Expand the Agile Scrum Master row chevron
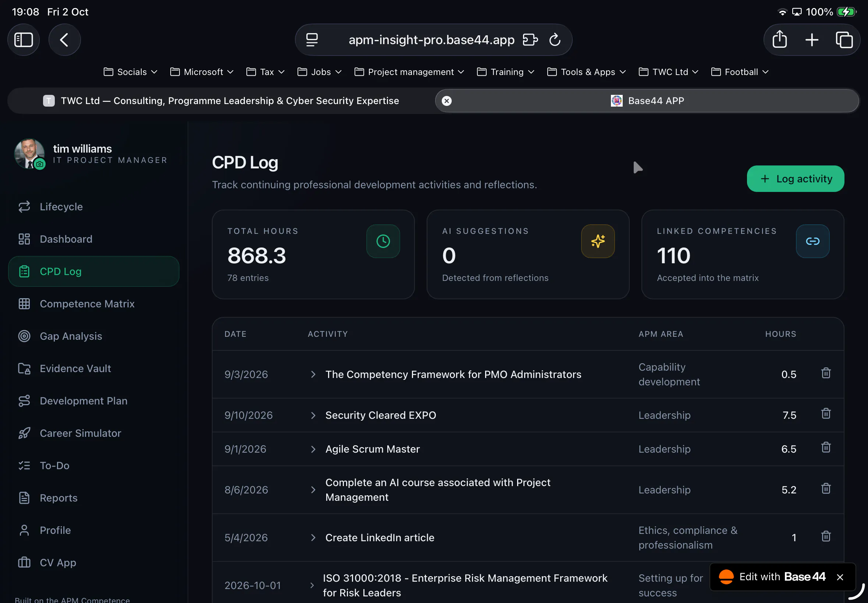 pos(313,449)
